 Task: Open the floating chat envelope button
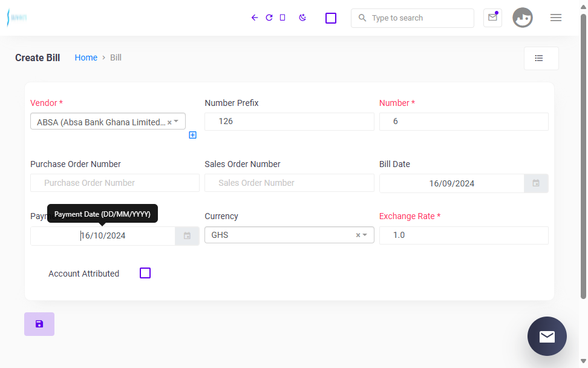547,336
